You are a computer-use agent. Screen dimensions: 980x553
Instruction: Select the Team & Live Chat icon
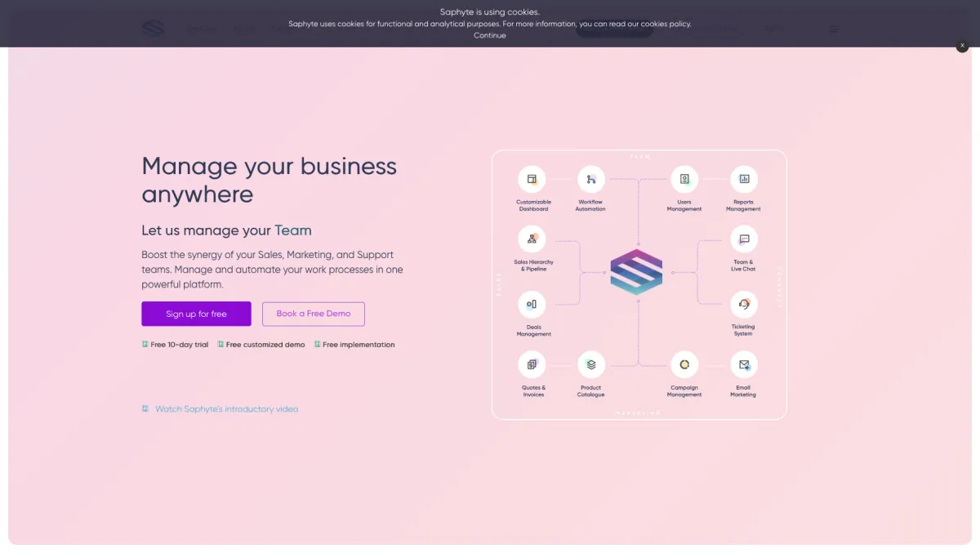coord(743,239)
